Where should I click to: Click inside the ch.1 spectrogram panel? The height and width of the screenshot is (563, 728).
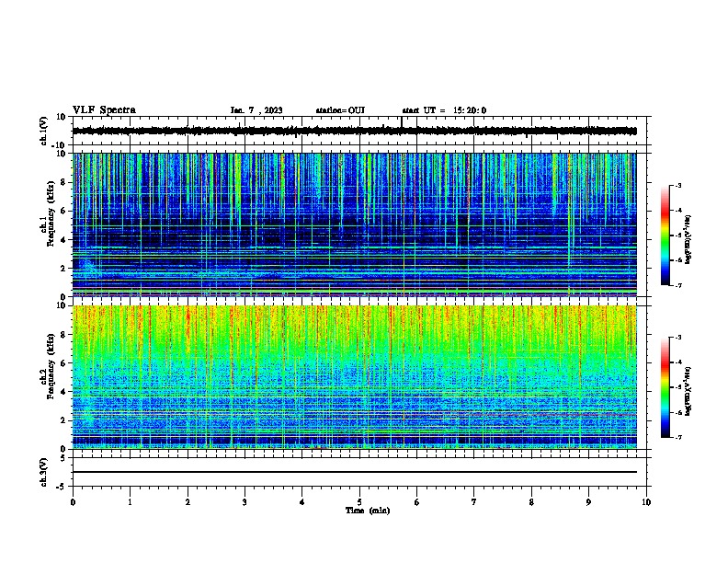pyautogui.click(x=354, y=224)
